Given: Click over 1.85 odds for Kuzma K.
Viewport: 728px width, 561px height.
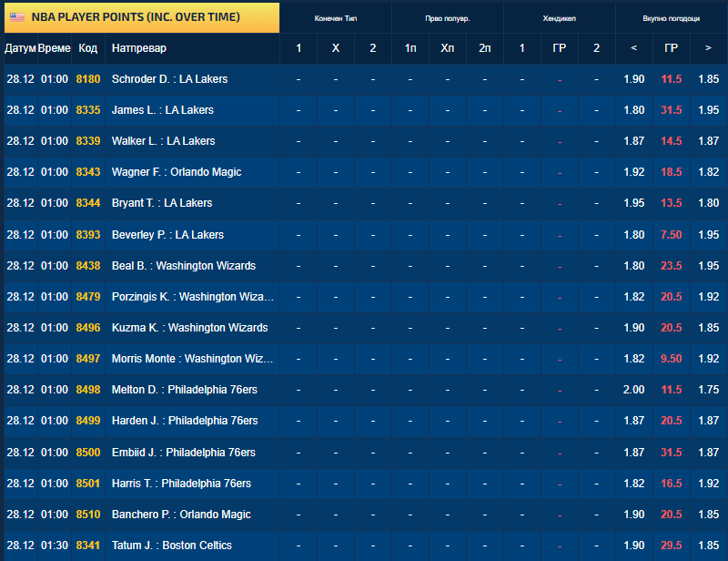Looking at the screenshot, I should pyautogui.click(x=709, y=328).
